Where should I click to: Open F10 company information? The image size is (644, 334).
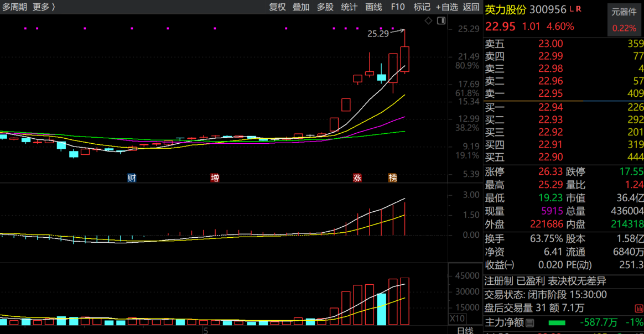point(398,7)
